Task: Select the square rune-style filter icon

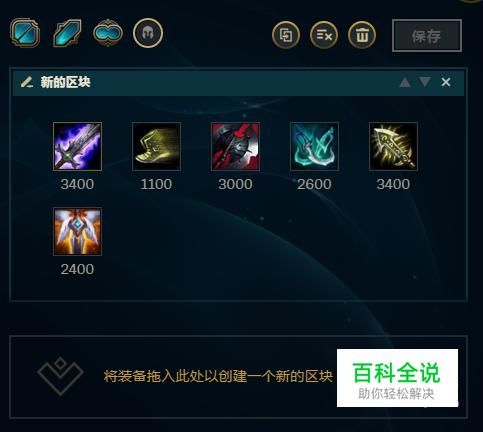Action: click(x=25, y=33)
